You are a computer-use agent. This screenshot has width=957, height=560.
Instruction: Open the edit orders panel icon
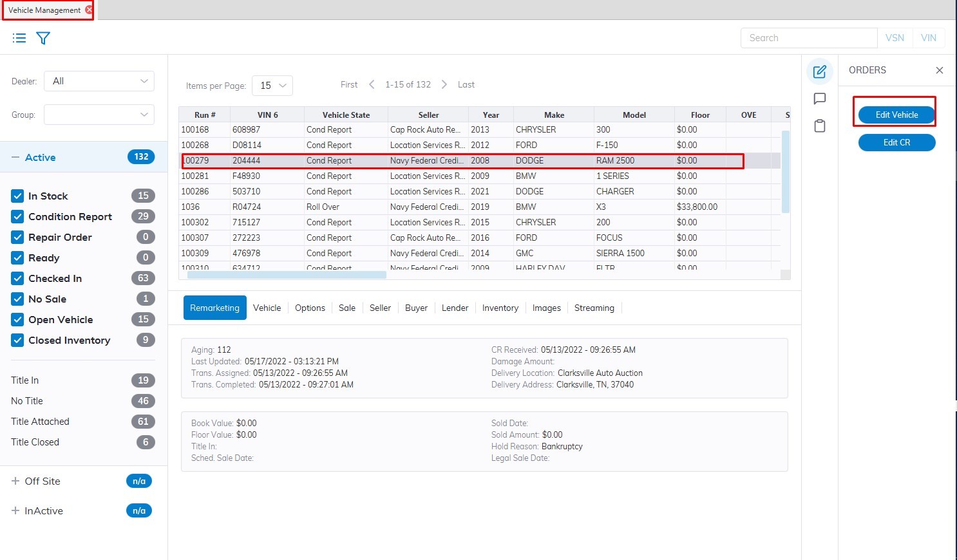pyautogui.click(x=819, y=71)
